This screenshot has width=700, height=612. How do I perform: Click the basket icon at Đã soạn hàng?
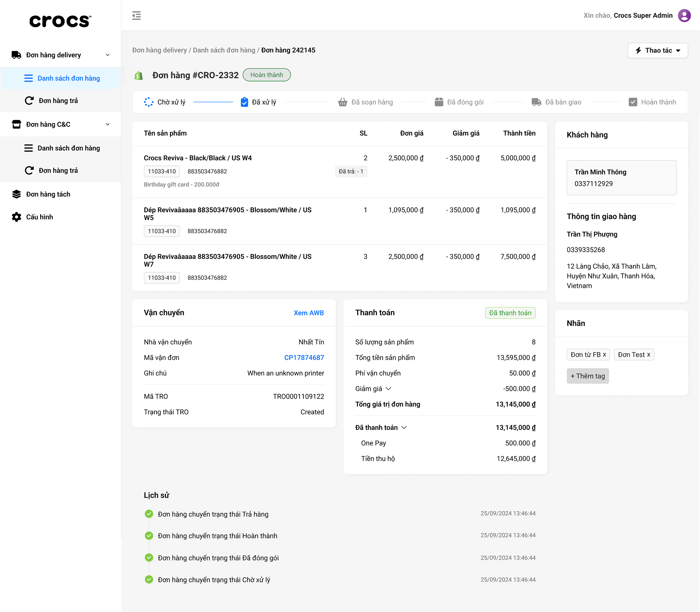coord(342,102)
